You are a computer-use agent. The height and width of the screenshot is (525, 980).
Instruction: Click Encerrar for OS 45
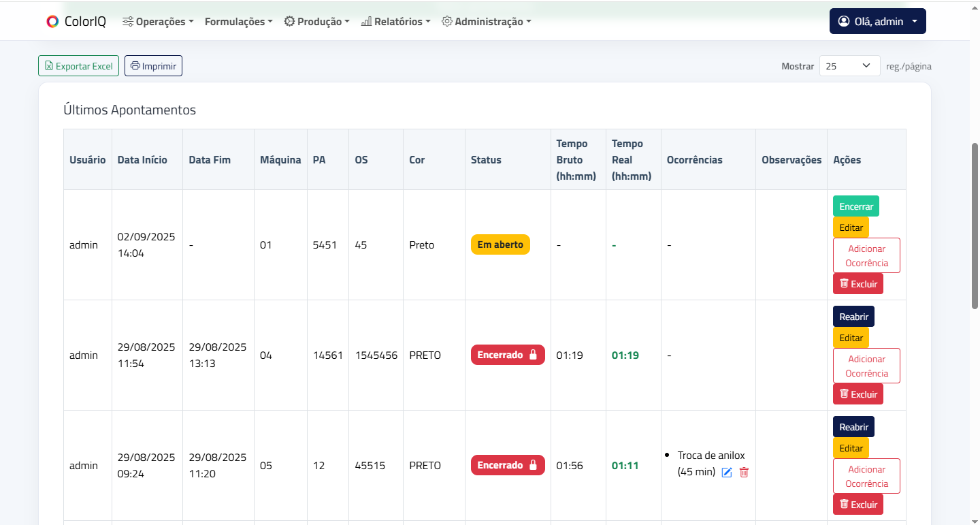(856, 206)
